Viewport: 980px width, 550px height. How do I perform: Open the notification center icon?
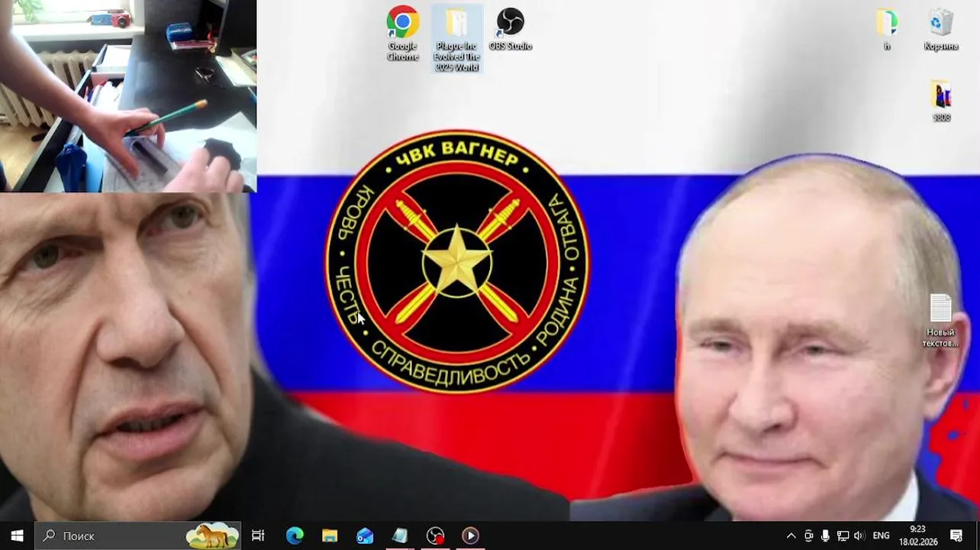click(956, 535)
